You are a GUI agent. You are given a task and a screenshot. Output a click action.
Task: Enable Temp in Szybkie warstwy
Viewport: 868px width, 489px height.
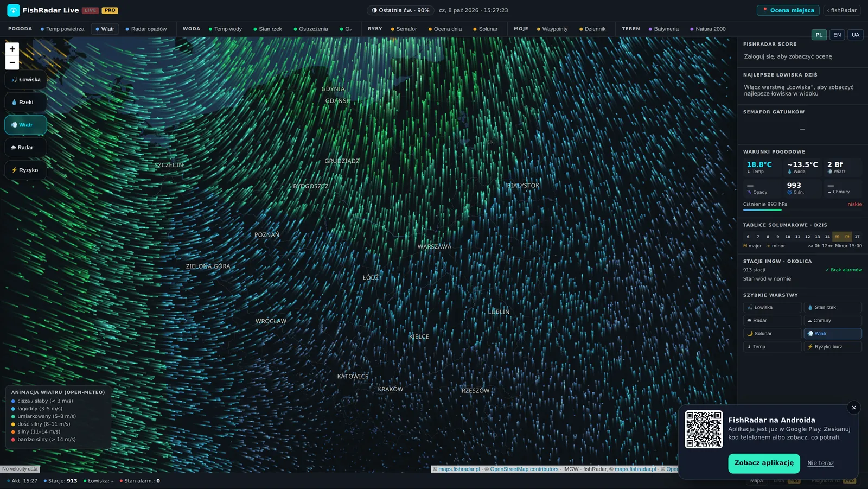click(773, 346)
